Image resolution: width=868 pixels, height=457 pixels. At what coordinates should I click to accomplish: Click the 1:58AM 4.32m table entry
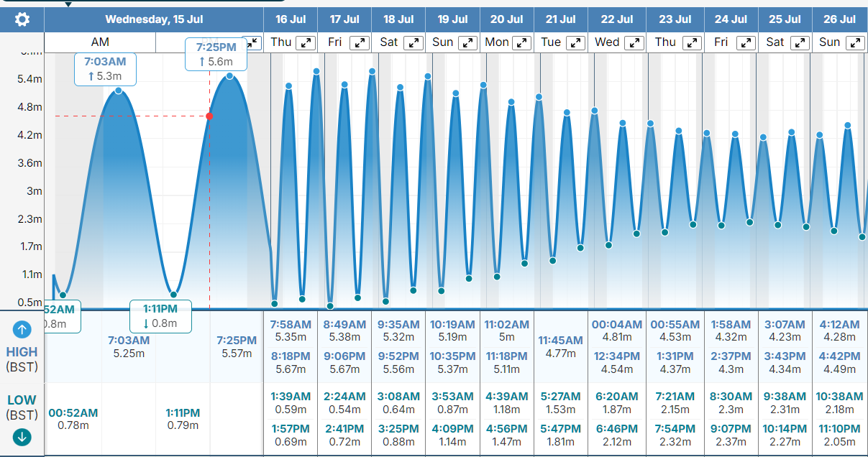(731, 331)
